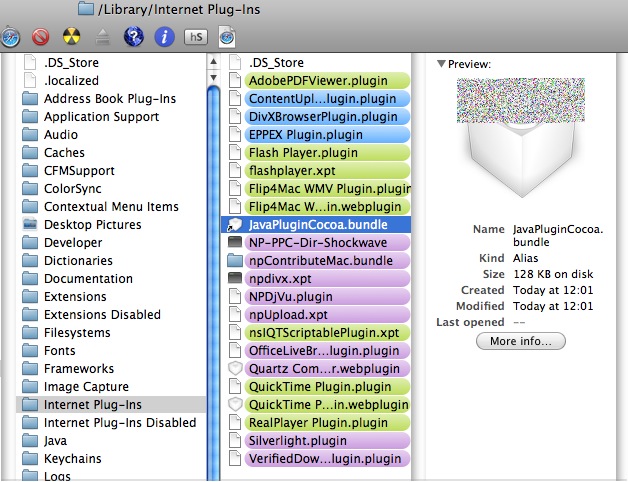Open the Java folder

pyautogui.click(x=111, y=441)
